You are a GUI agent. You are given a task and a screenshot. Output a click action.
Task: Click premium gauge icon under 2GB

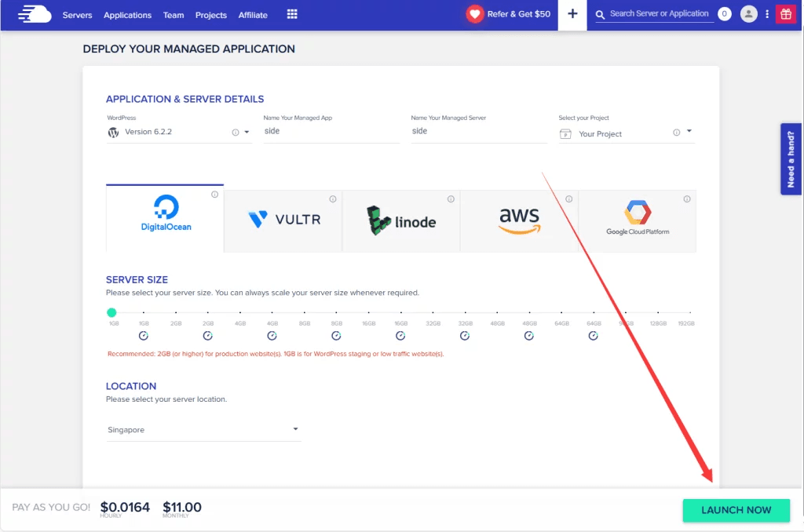click(x=207, y=336)
